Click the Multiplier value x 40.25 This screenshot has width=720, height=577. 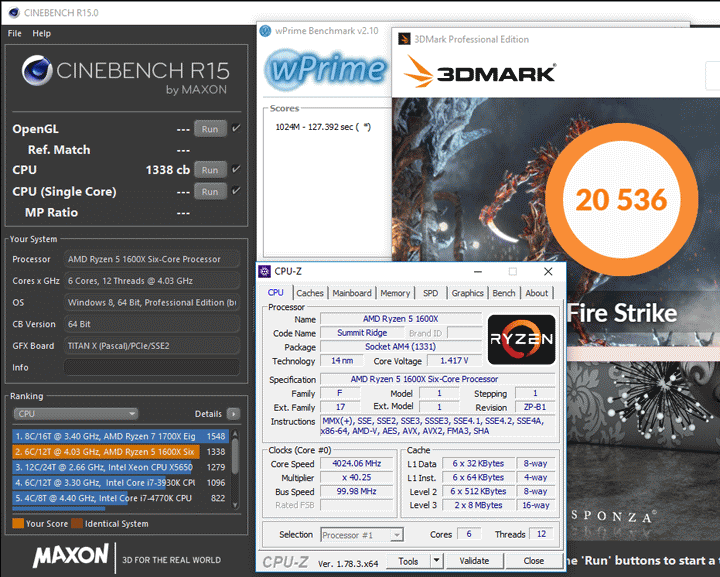[x=357, y=477]
